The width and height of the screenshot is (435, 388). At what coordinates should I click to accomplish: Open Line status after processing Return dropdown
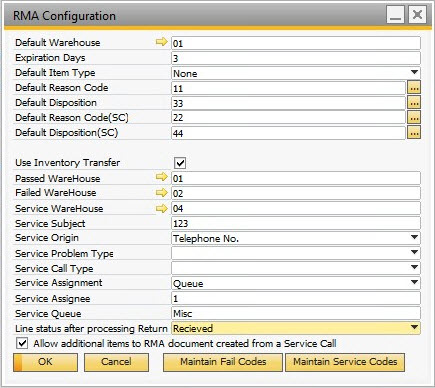414,327
